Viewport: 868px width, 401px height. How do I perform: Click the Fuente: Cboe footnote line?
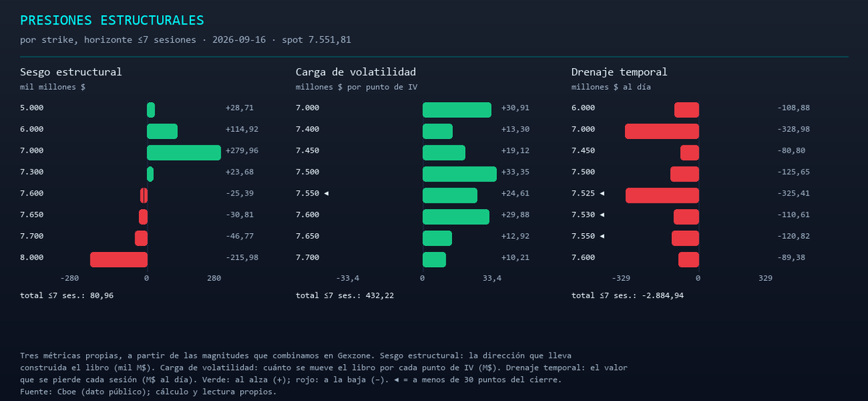tap(148, 392)
